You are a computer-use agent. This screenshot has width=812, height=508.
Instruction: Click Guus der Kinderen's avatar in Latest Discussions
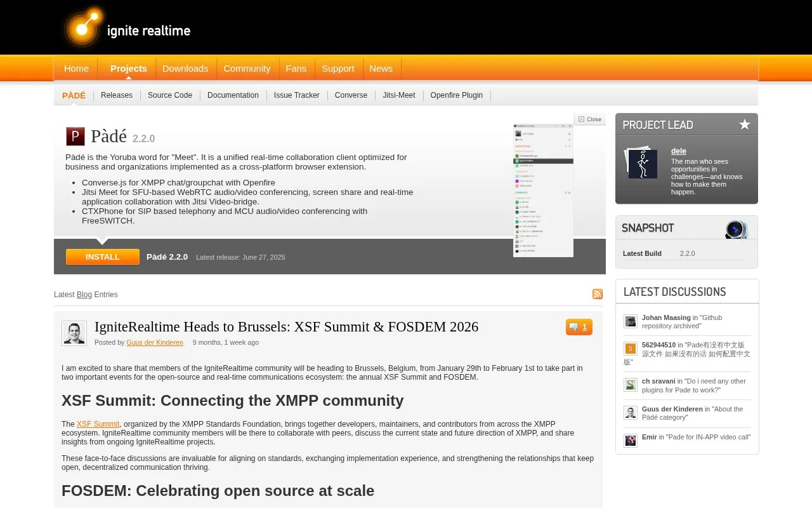point(630,413)
